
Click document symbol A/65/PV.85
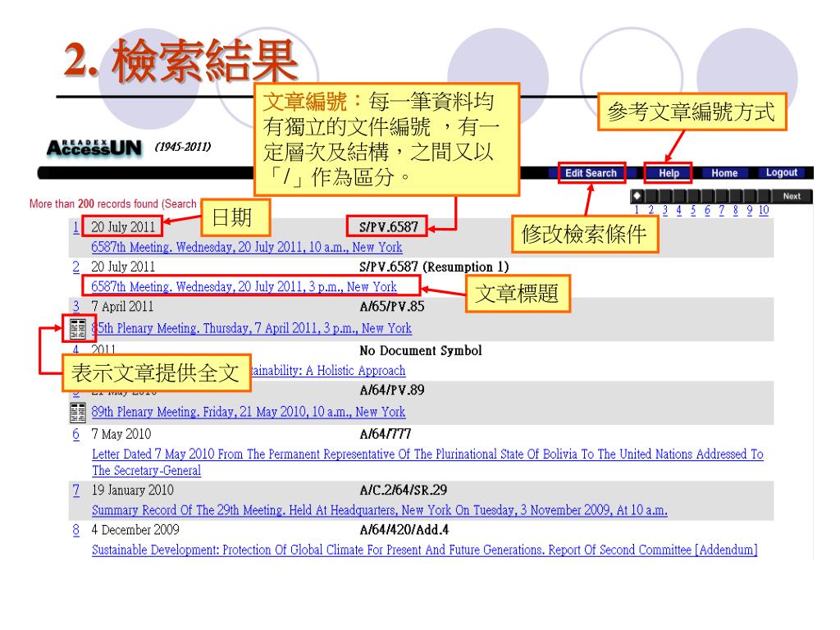tap(391, 307)
